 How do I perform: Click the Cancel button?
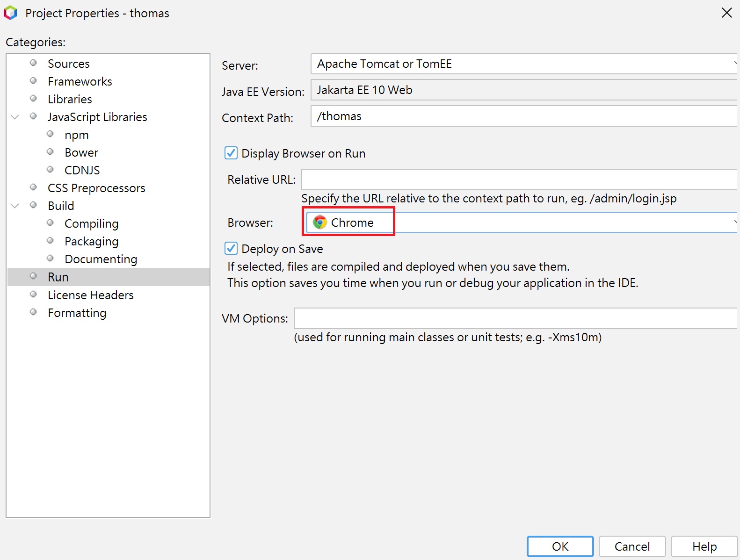[x=632, y=546]
